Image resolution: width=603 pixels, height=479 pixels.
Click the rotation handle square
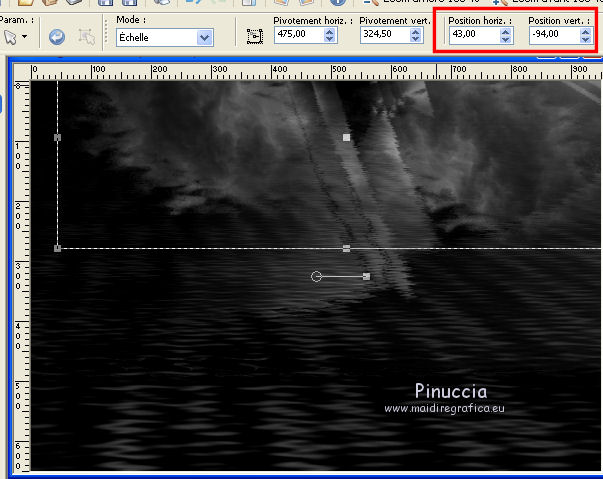click(x=366, y=276)
